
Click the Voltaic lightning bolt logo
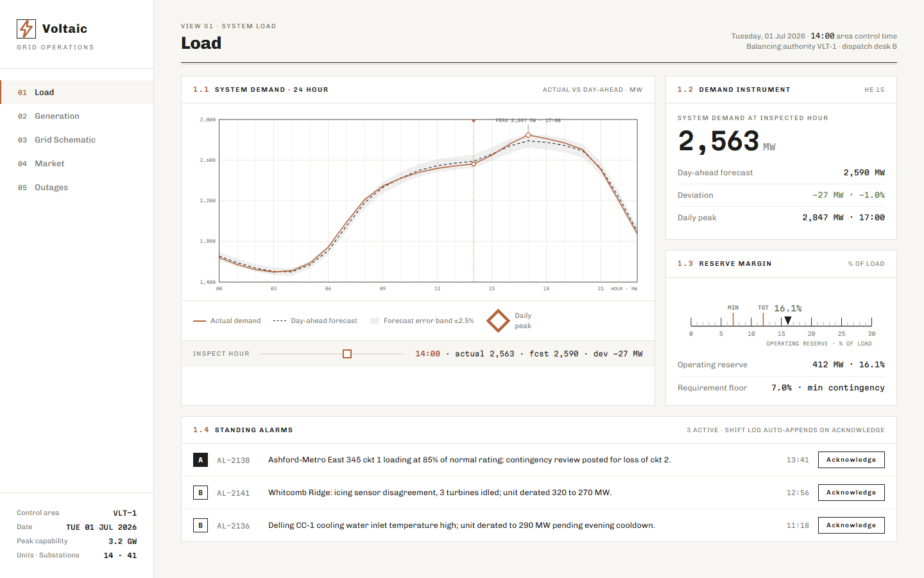(x=26, y=29)
